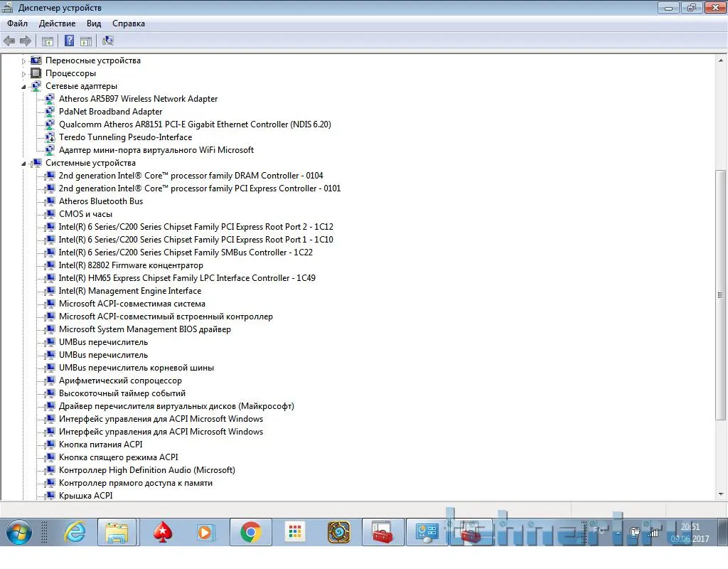Open PokerStars red spade taskbar icon

click(x=163, y=532)
